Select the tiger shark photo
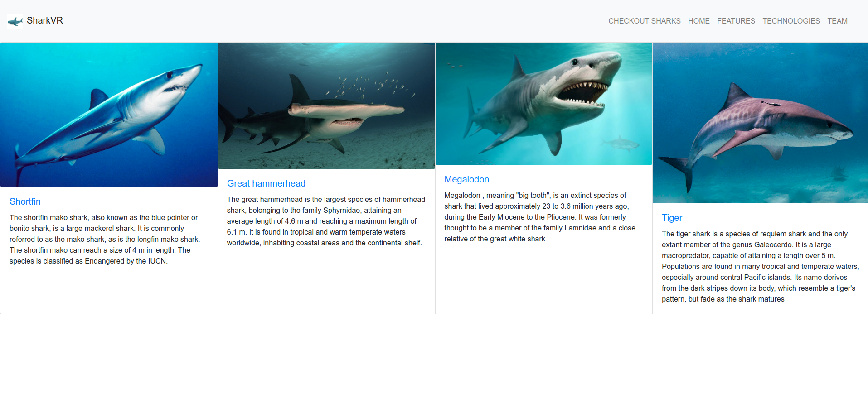The width and height of the screenshot is (868, 417). coord(760,123)
